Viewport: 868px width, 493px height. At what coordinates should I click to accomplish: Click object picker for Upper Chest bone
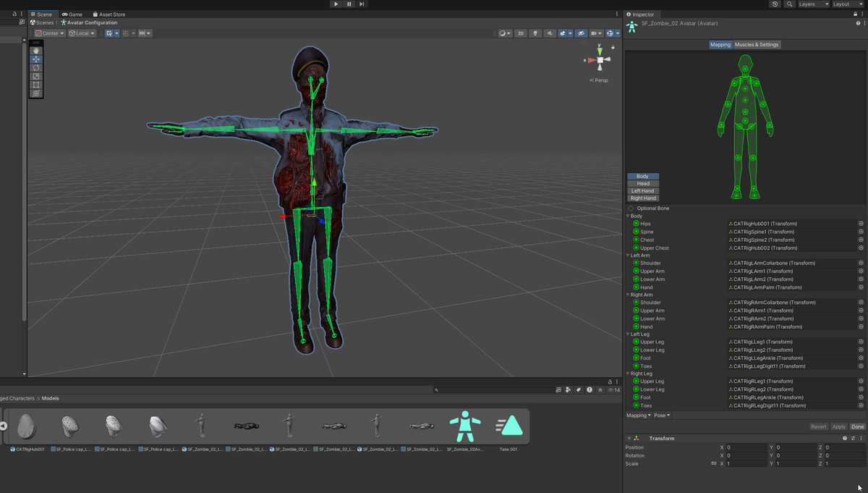861,248
